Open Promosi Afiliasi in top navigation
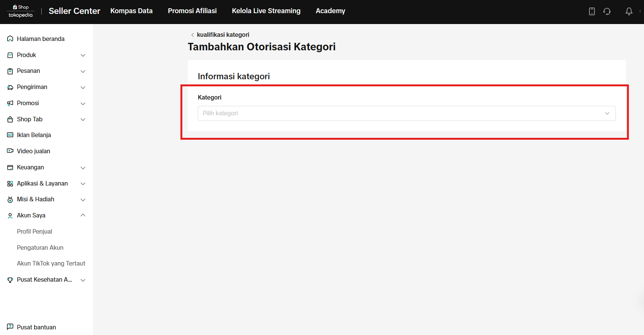The image size is (644, 335). point(192,11)
